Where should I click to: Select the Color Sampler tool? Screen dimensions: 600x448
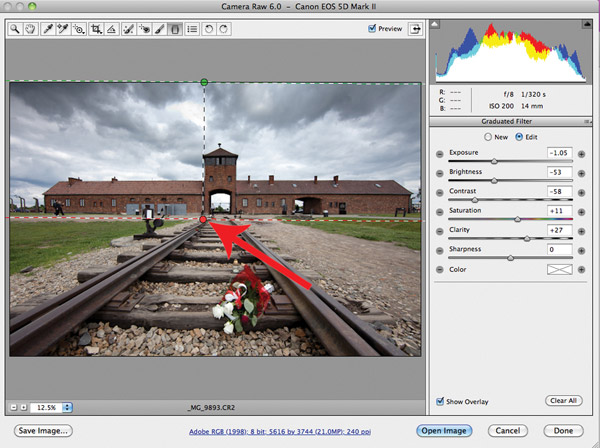coord(63,29)
